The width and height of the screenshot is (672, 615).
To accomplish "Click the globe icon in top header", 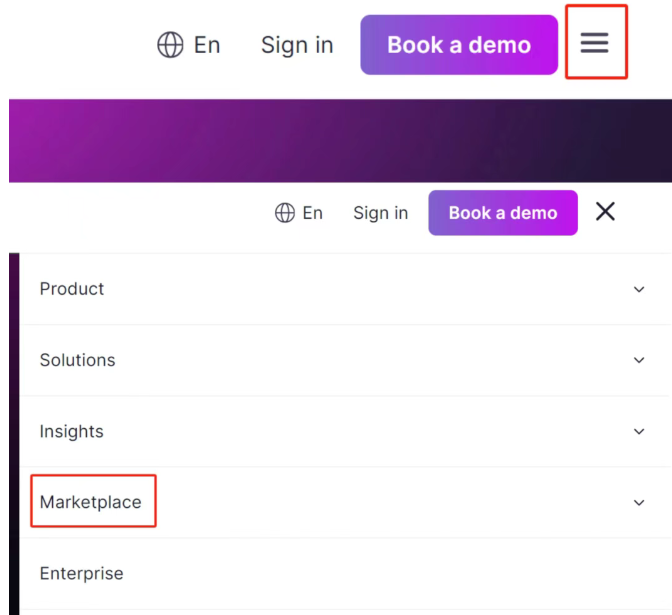I will (x=170, y=45).
